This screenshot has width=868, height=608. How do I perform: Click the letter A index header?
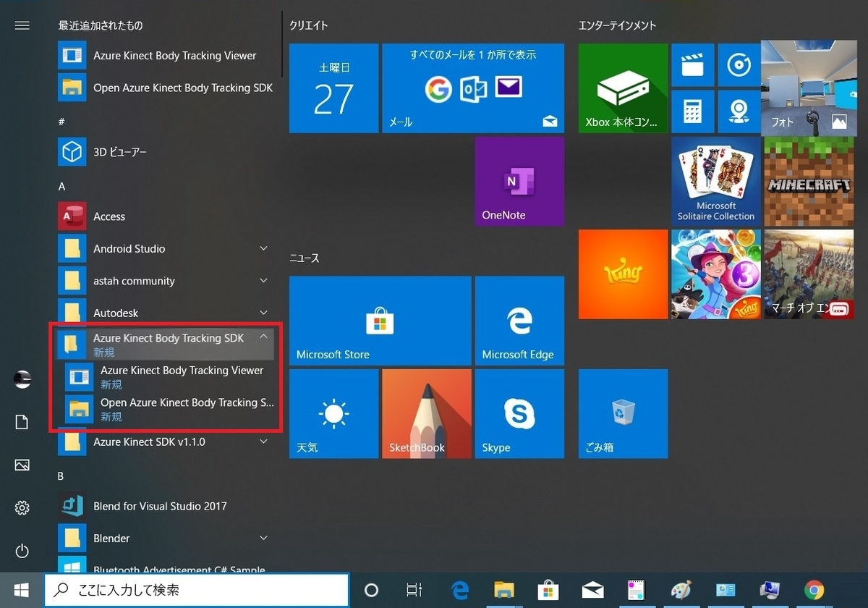click(x=61, y=186)
